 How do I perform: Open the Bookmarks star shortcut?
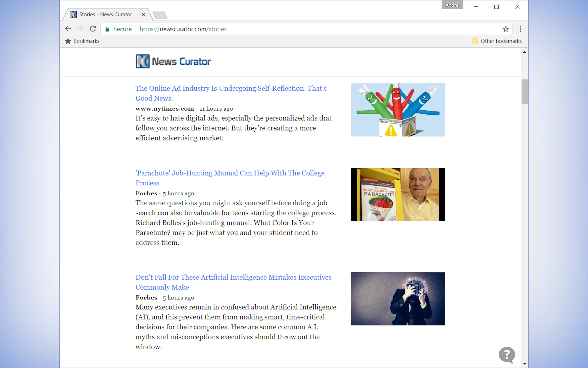[82, 41]
